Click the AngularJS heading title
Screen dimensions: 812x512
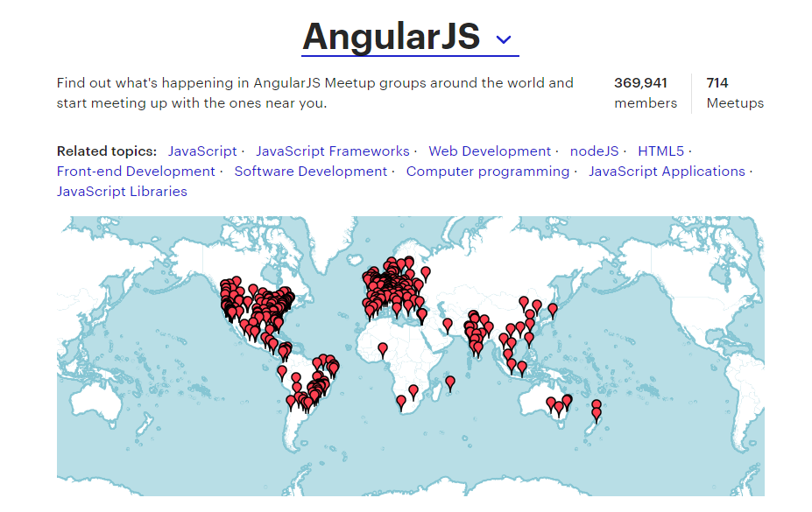[x=392, y=38]
